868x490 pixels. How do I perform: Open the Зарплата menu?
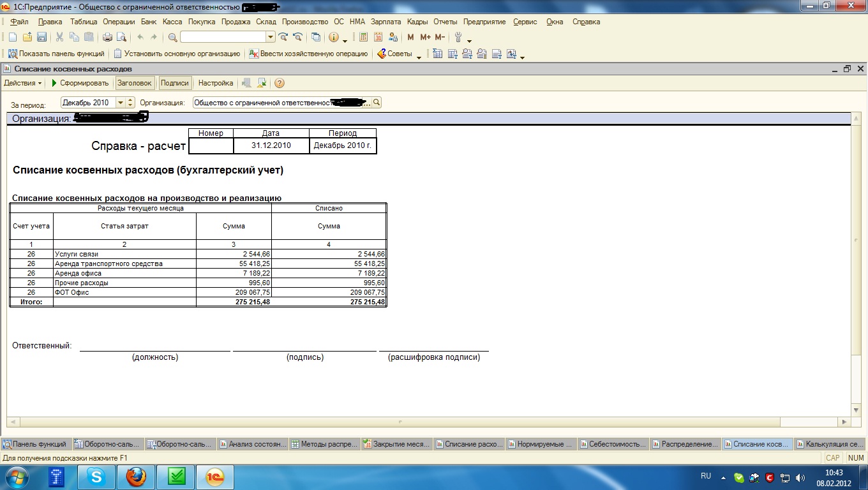385,22
